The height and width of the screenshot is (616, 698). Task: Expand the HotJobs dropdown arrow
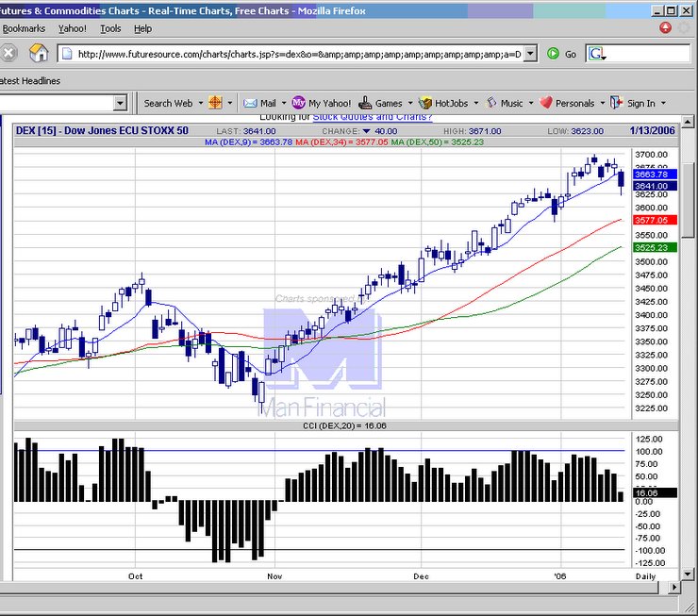[x=476, y=103]
